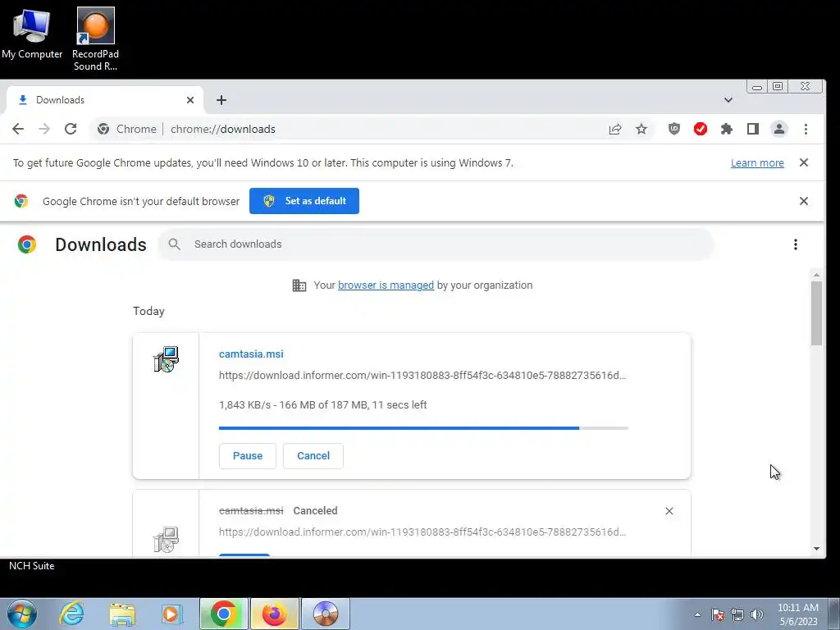Screen dimensions: 840x630
Task: Show hidden system tray icons
Action: click(x=697, y=614)
